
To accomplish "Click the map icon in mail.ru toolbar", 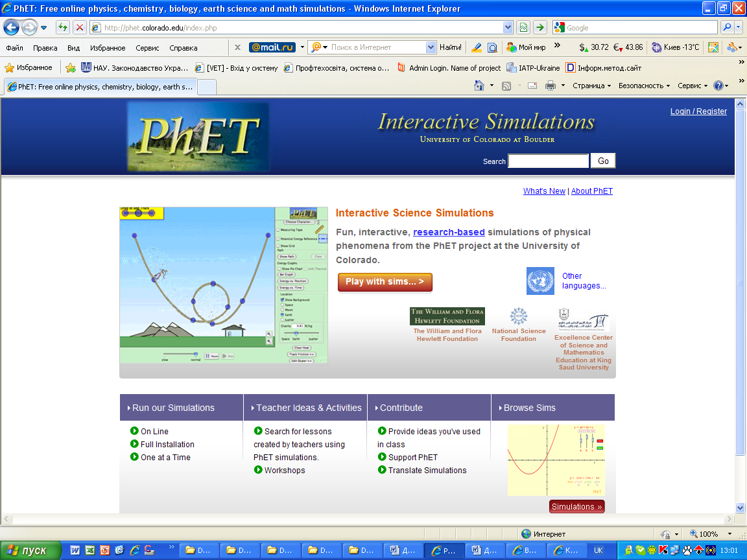I will coord(713,47).
